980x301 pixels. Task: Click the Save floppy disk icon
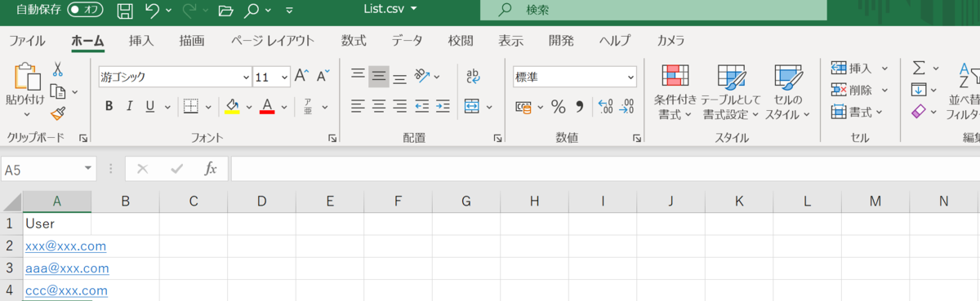[x=125, y=11]
